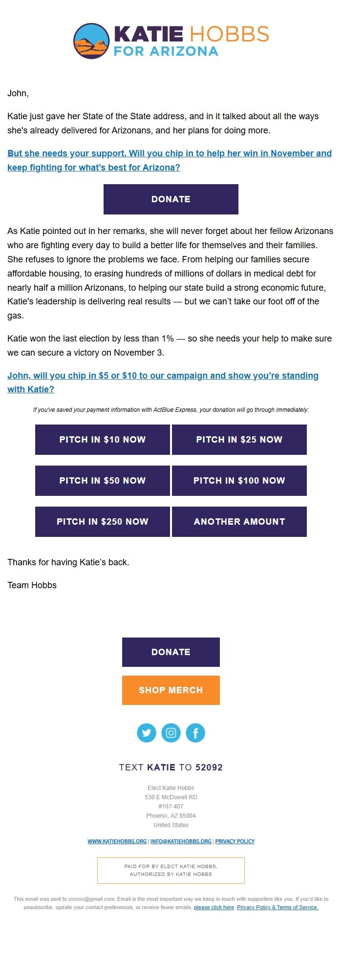Pitch in $50 now

(x=102, y=480)
